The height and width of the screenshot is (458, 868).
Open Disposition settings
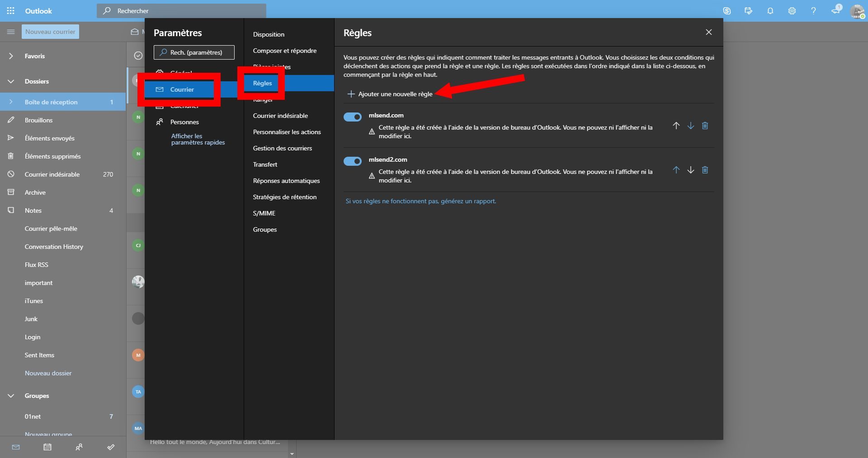(x=269, y=34)
